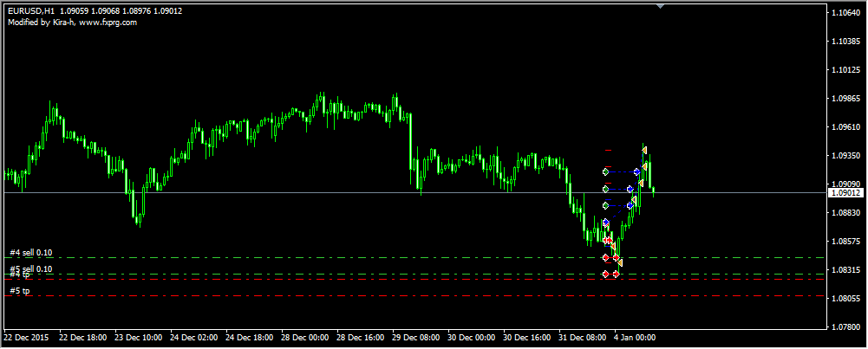Select the lowest green trade entry arrow
The image size is (868, 349).
605,205
